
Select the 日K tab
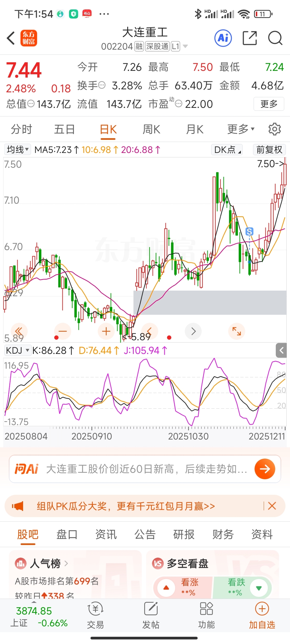coord(108,129)
